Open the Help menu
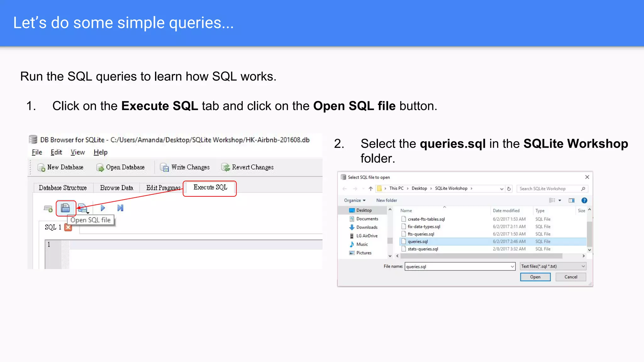The image size is (644, 362). pos(100,152)
